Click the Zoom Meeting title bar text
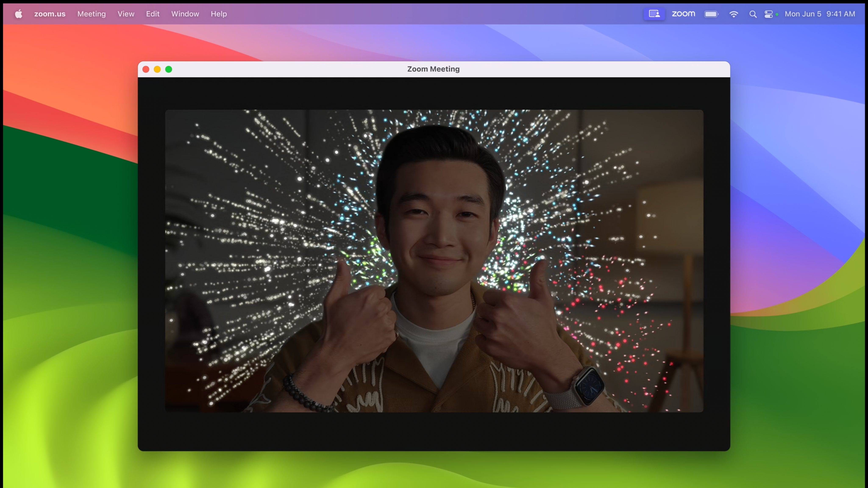This screenshot has height=488, width=868. coord(433,69)
